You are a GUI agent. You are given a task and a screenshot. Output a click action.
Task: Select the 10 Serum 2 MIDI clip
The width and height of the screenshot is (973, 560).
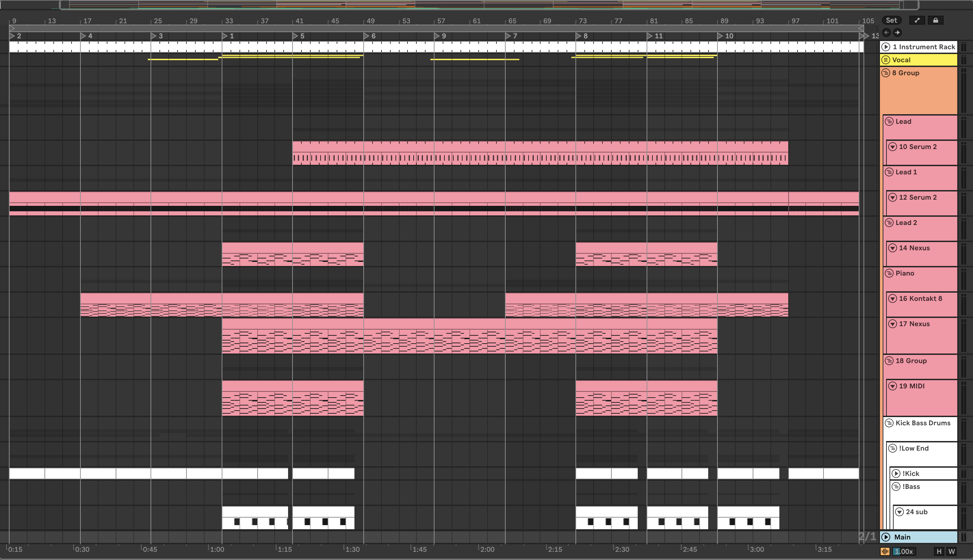tap(540, 153)
